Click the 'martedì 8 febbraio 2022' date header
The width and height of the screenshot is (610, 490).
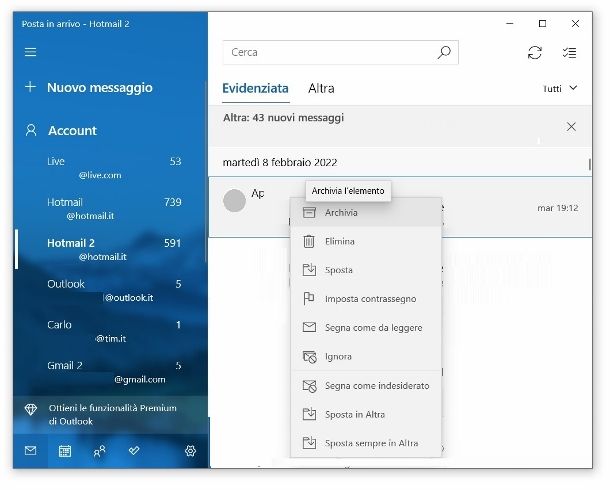[x=280, y=163]
